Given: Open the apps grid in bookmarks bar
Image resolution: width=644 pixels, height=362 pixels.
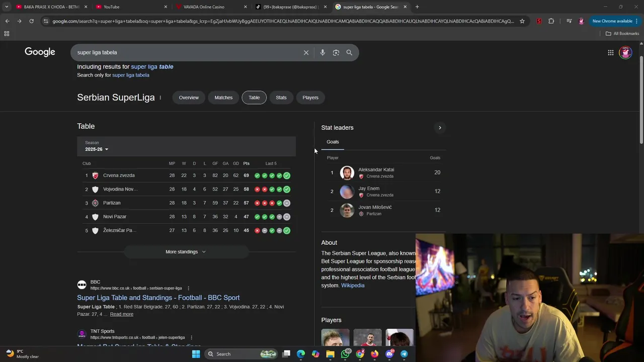Looking at the screenshot, I should pyautogui.click(x=7, y=34).
